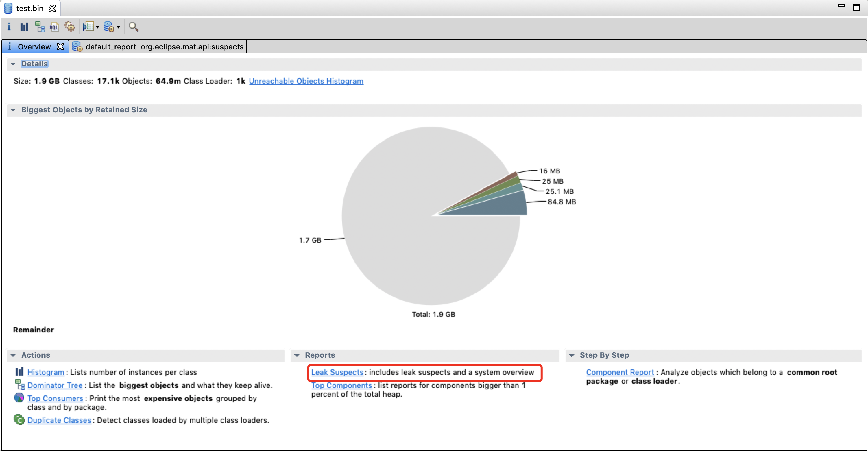The width and height of the screenshot is (868, 451).
Task: Collapse the Details section
Action: pyautogui.click(x=13, y=64)
